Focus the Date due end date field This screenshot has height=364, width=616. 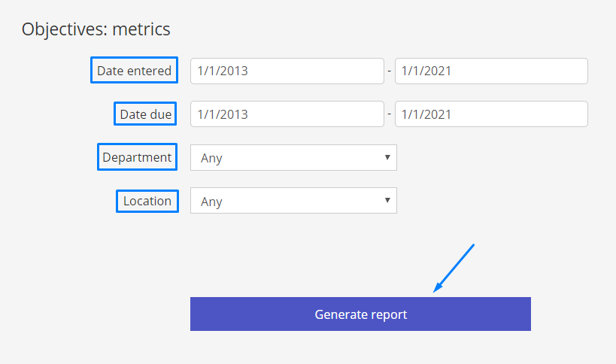[491, 114]
